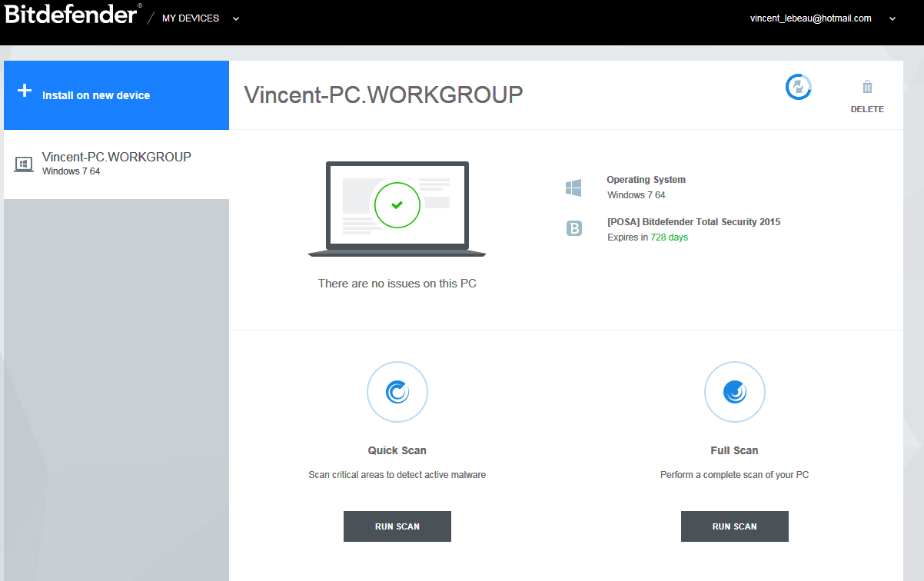The image size is (924, 581).
Task: Click the Full Scan circular icon
Action: tap(735, 392)
